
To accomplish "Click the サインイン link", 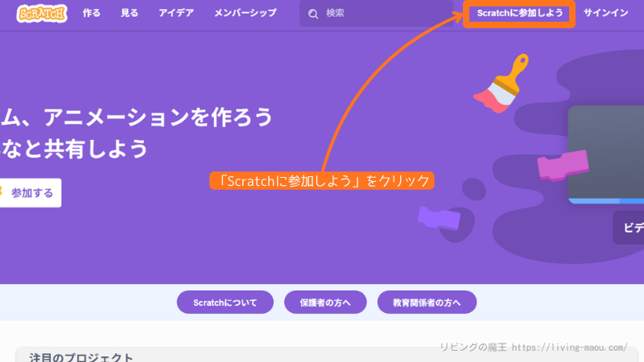I will 606,14.
